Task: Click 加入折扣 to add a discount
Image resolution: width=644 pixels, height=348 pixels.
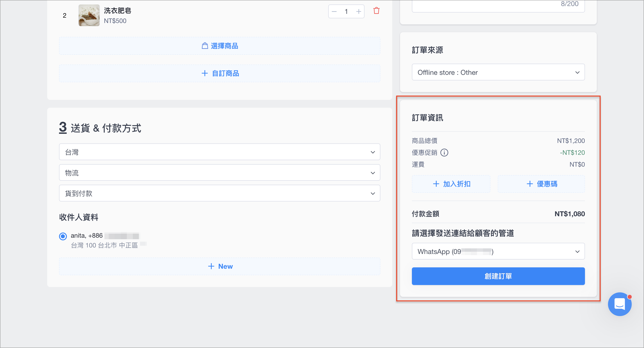Action: pyautogui.click(x=451, y=184)
